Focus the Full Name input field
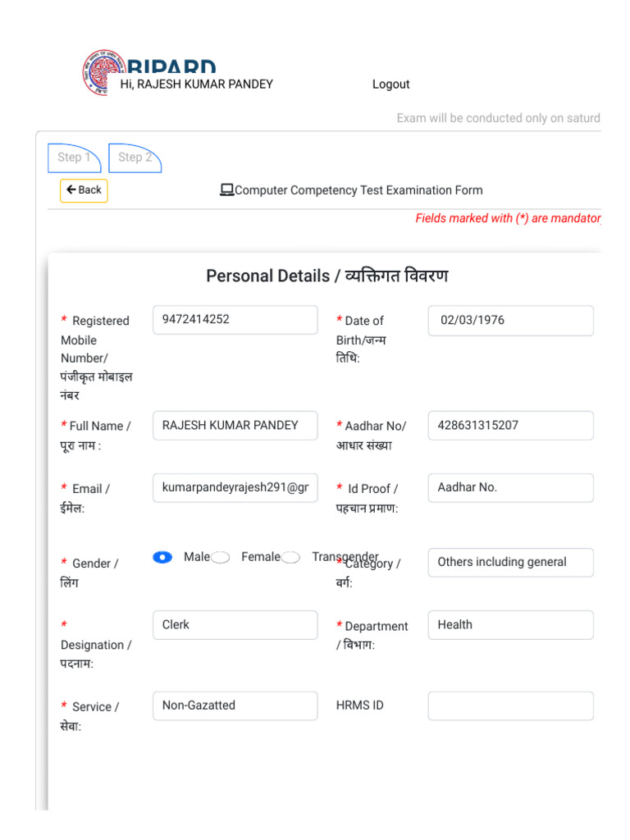This screenshot has width=630, height=840. (235, 425)
